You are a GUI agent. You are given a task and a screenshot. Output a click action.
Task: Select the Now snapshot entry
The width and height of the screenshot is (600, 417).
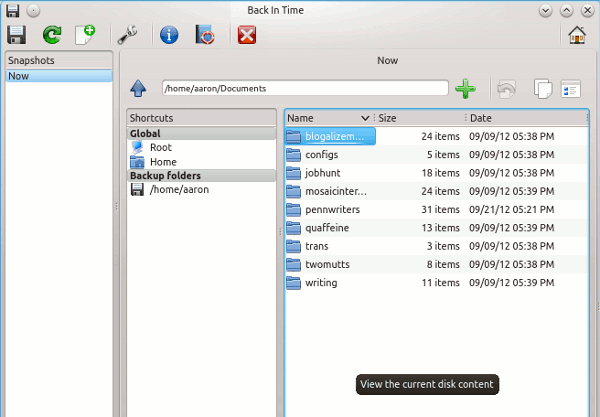(59, 76)
